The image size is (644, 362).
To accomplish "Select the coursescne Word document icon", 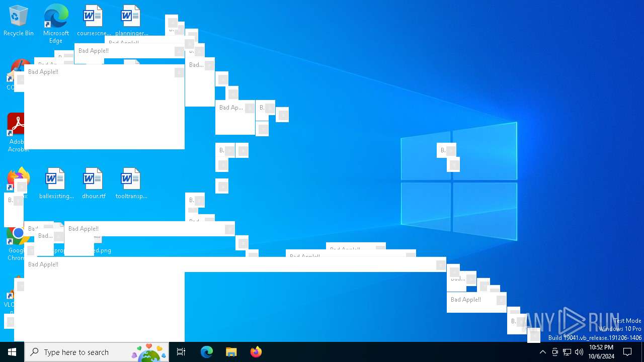I will point(93,21).
